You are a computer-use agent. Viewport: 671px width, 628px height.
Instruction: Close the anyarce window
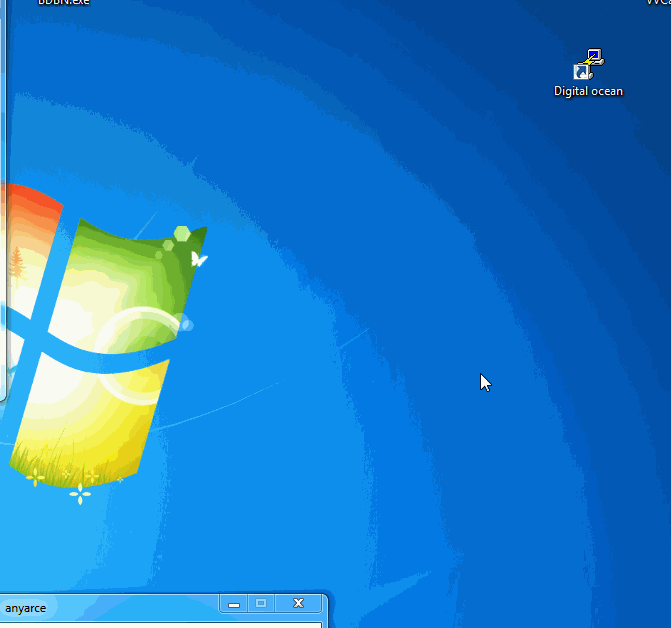click(298, 604)
